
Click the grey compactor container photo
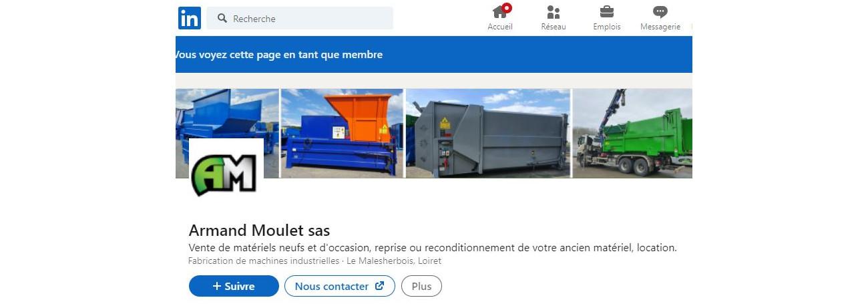click(488, 133)
